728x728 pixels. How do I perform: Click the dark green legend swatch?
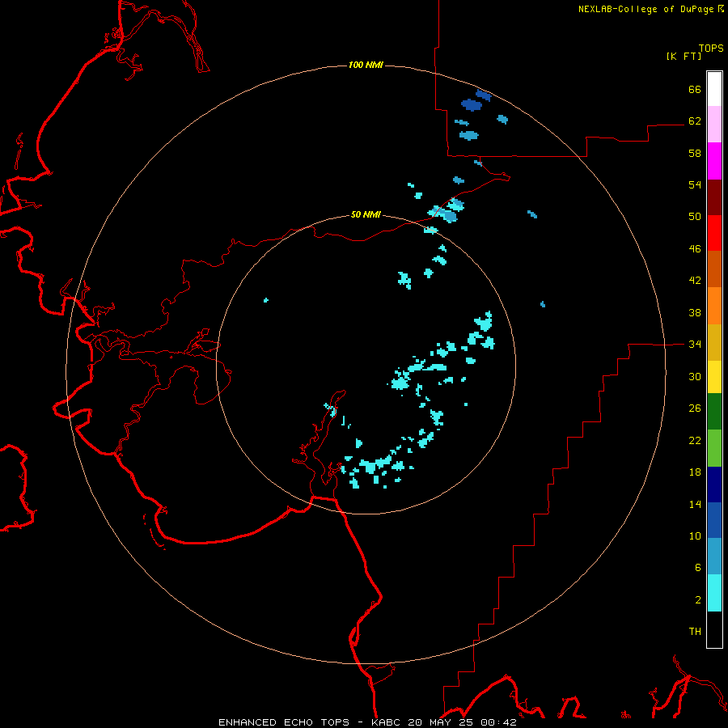point(714,412)
